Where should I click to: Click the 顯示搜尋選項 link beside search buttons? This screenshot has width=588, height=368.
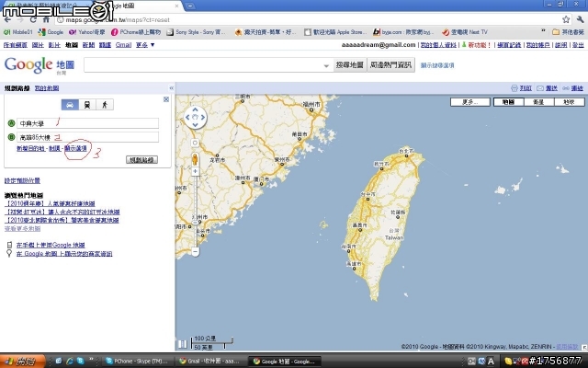(437, 65)
